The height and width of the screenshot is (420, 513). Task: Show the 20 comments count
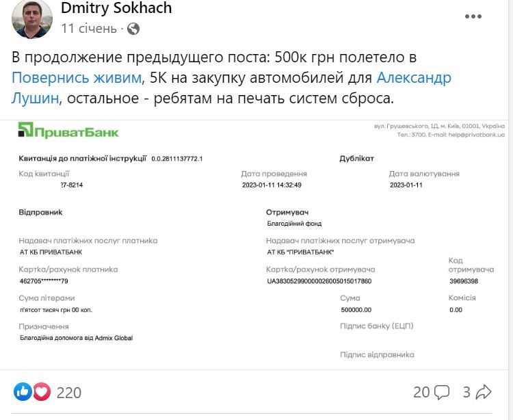(x=421, y=392)
